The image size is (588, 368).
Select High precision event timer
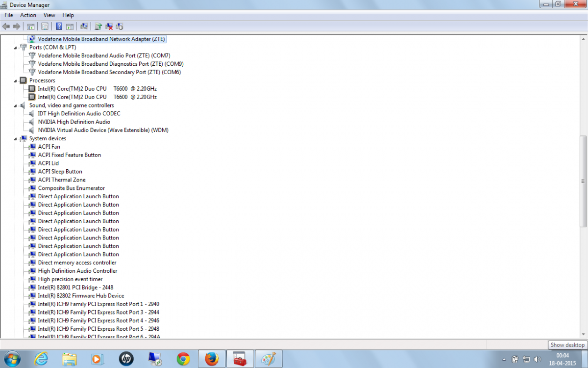click(70, 279)
